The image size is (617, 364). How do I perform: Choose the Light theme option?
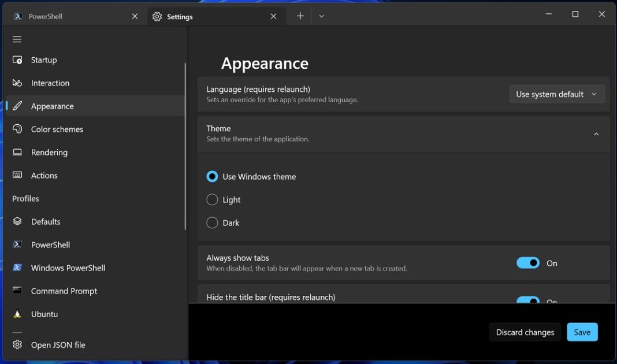coord(212,199)
